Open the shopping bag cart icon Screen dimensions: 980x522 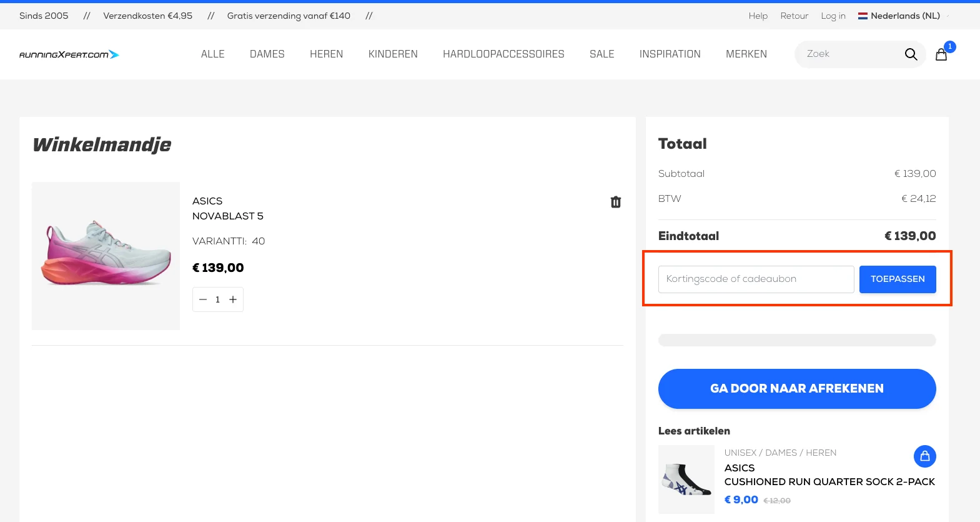[x=941, y=54]
